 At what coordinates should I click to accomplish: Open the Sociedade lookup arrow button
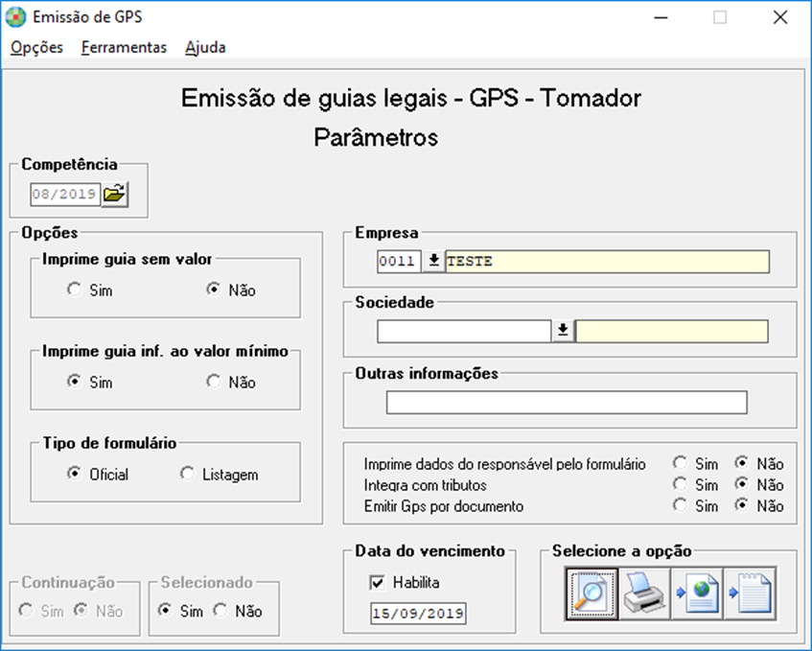tap(563, 331)
